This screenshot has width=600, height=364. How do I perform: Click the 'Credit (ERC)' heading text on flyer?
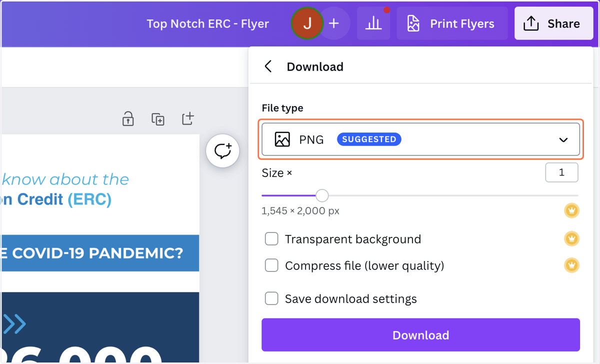(64, 199)
